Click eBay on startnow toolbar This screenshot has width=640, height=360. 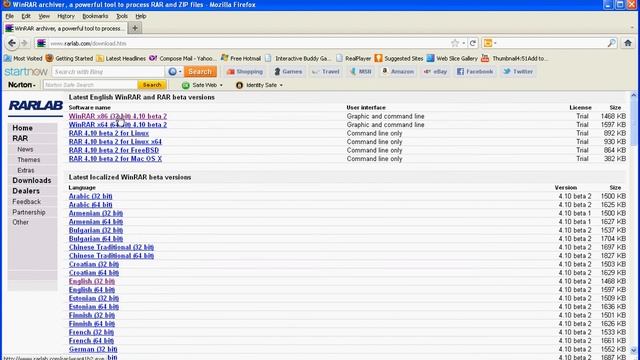pyautogui.click(x=436, y=71)
